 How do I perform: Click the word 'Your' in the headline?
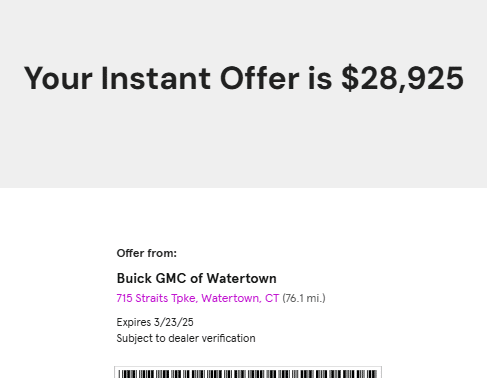coord(58,78)
